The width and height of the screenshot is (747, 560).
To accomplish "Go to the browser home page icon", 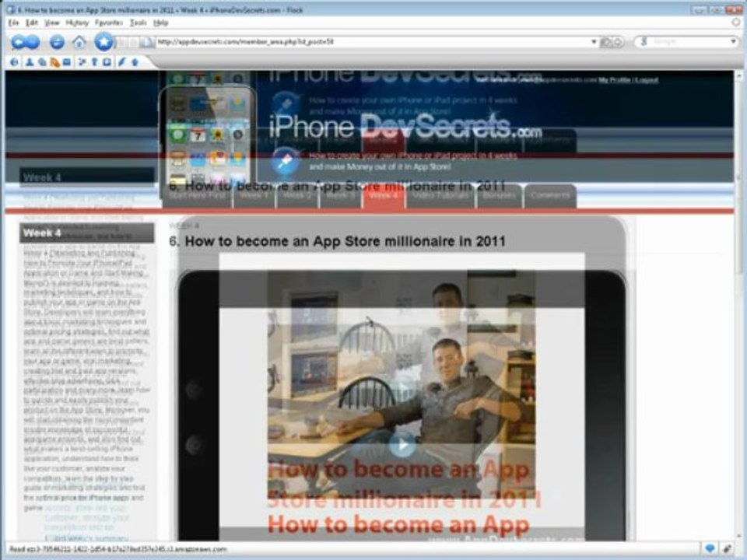I will click(79, 42).
